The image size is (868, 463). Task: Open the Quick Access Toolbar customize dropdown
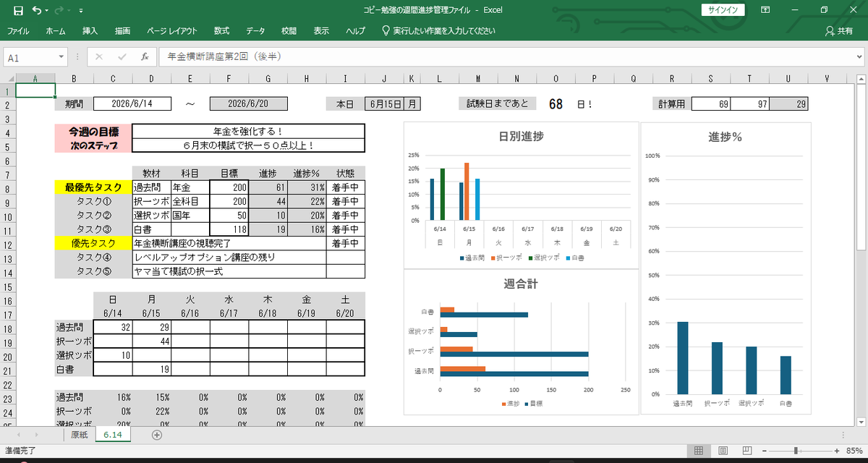coord(81,10)
